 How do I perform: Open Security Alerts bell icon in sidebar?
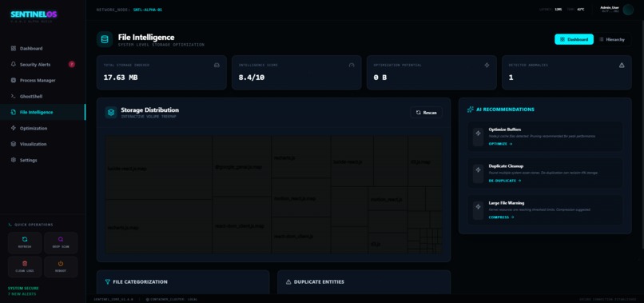(x=13, y=65)
